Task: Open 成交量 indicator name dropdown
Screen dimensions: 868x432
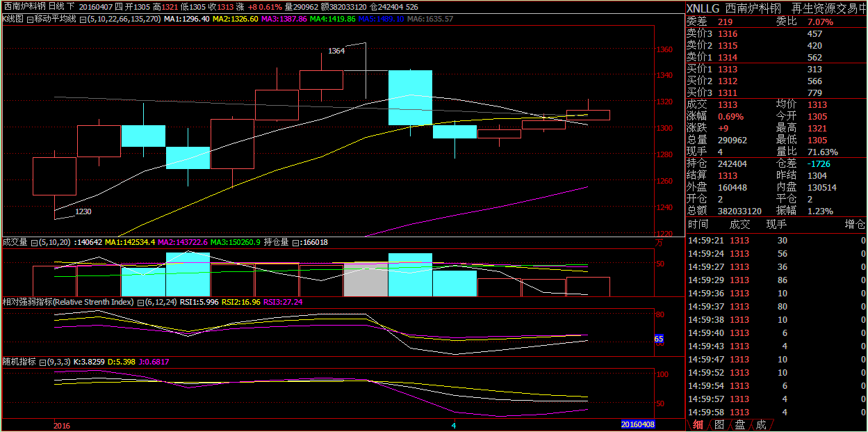Action: click(15, 242)
